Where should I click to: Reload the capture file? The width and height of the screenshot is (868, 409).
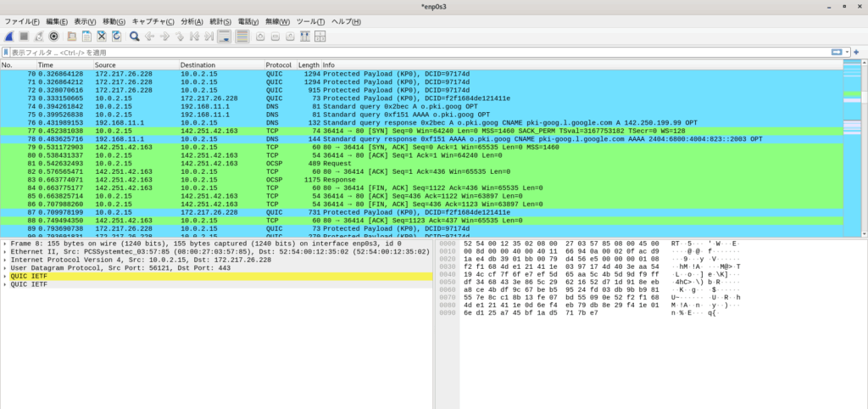coord(116,36)
